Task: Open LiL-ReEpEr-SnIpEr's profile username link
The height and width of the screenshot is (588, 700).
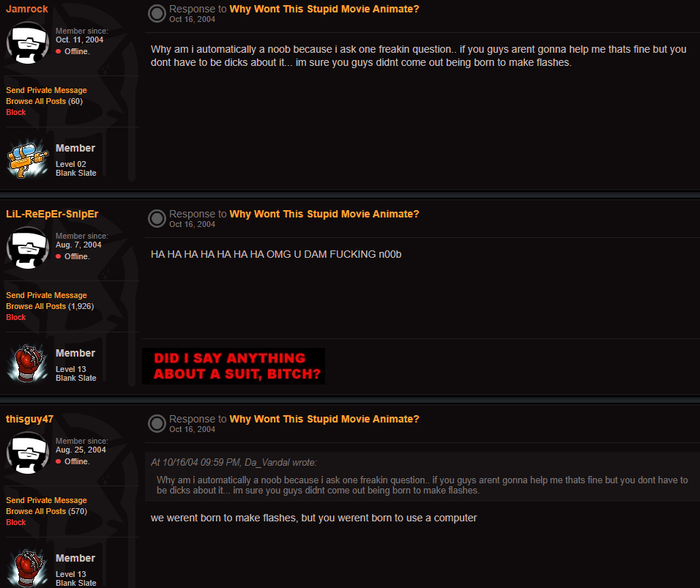Action: click(x=52, y=214)
